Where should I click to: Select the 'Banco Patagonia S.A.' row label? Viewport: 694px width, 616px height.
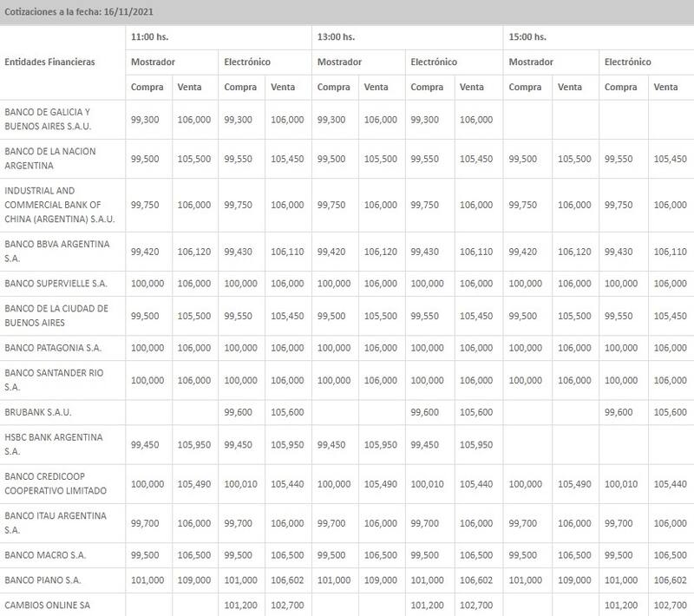[x=53, y=348]
